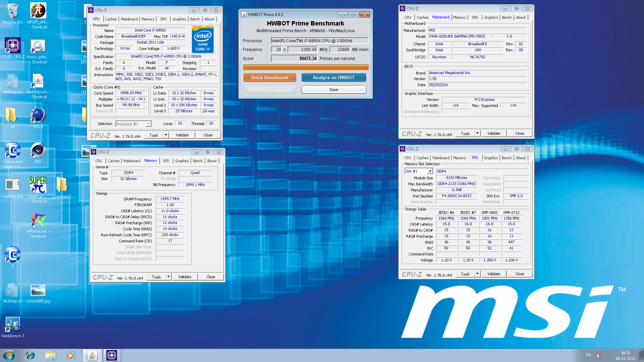Select Graphics tab in Mainboard window
Screen dimensions: 644x362
491,17
